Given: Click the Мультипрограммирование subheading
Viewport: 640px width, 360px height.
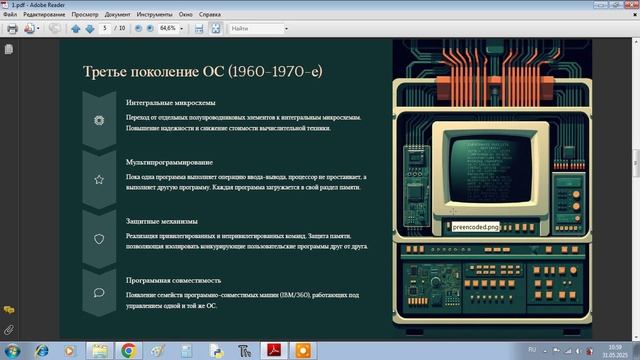Looking at the screenshot, I should tap(169, 162).
